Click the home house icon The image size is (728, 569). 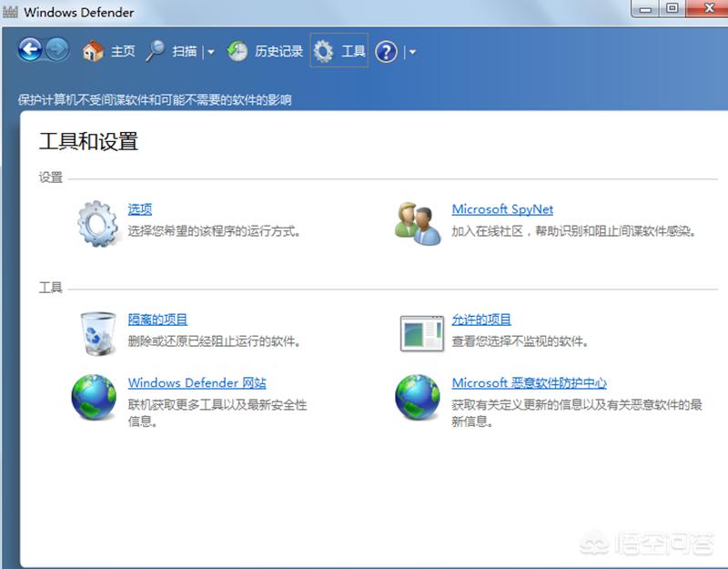point(93,51)
